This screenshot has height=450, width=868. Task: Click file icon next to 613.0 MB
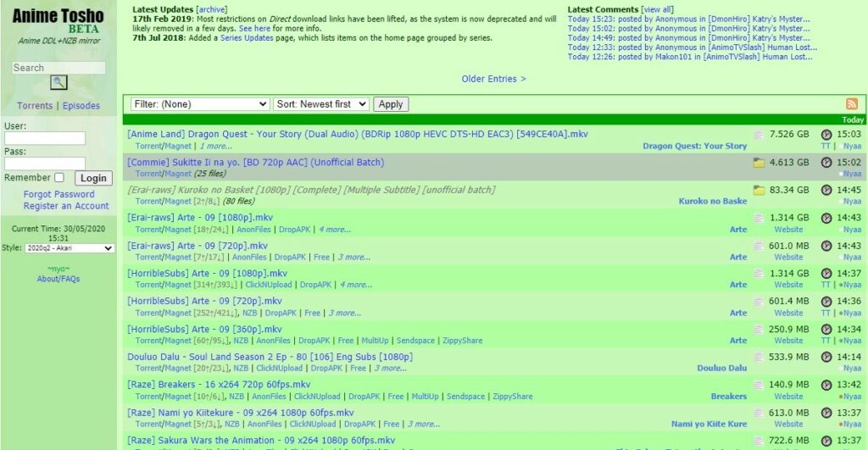[759, 413]
